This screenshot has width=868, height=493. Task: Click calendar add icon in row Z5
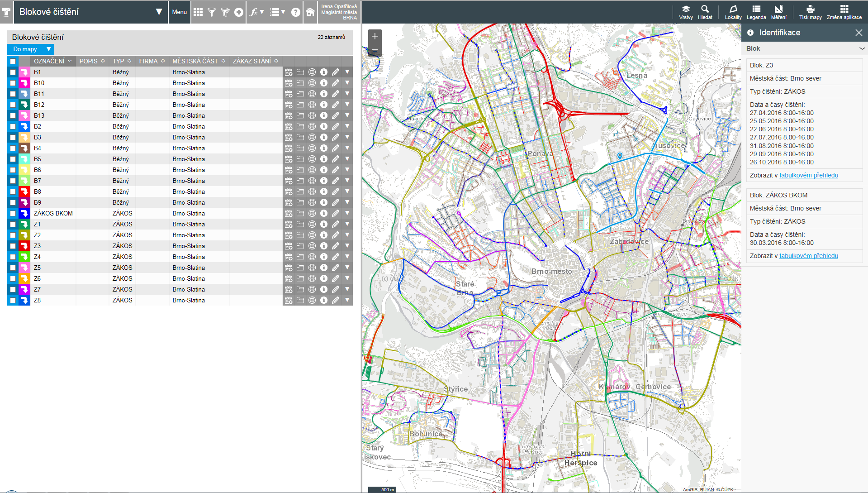click(289, 268)
